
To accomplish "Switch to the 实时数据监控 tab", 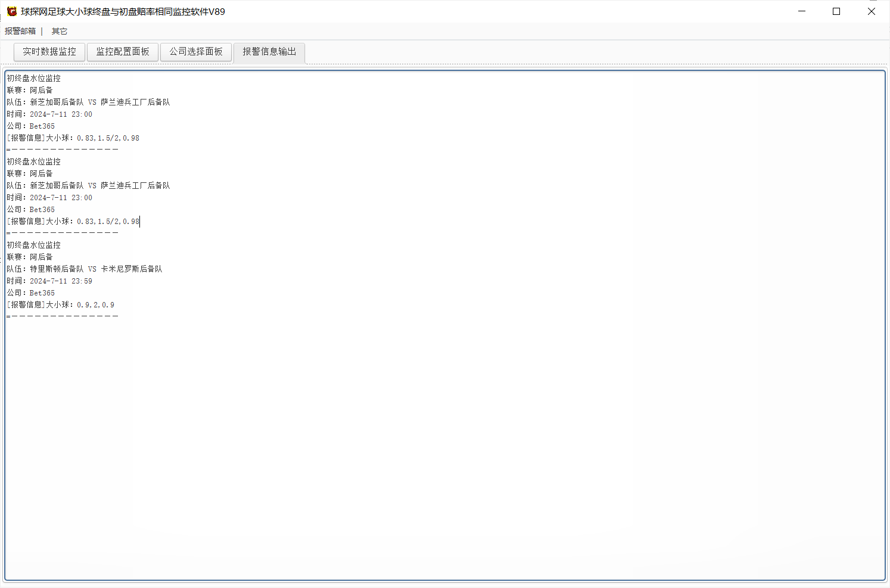I will (49, 52).
